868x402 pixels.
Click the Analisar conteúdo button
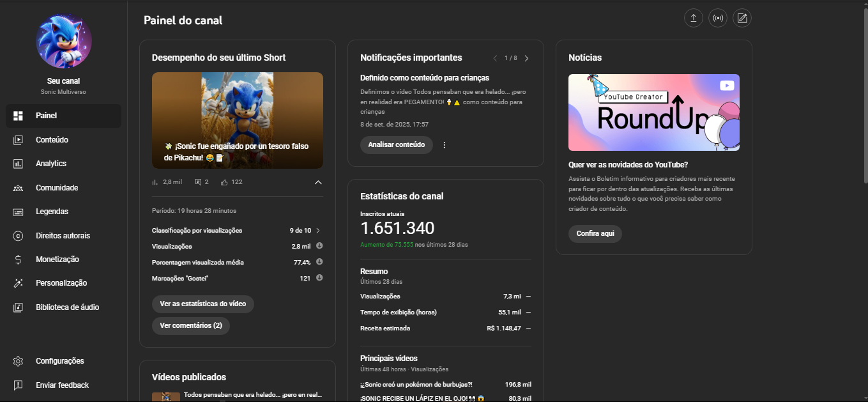396,145
